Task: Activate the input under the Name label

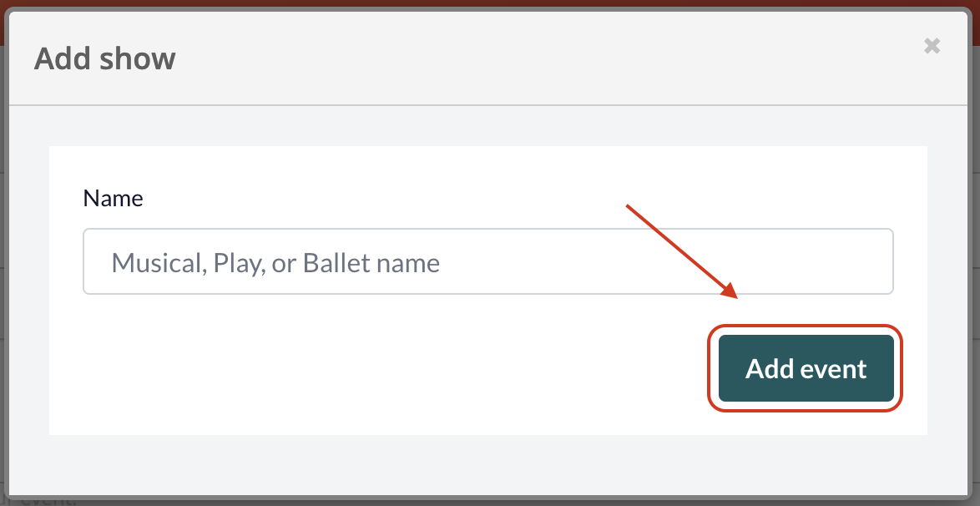Action: 488,261
